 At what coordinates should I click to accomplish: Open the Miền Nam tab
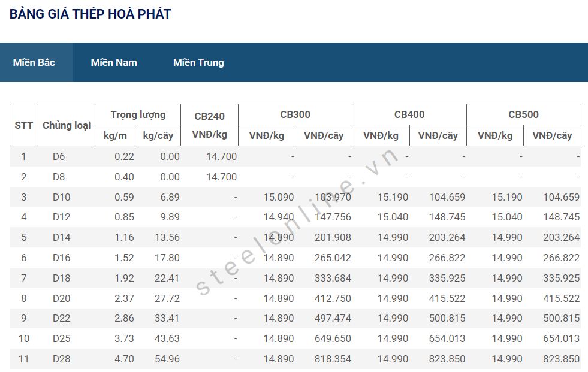click(x=114, y=62)
